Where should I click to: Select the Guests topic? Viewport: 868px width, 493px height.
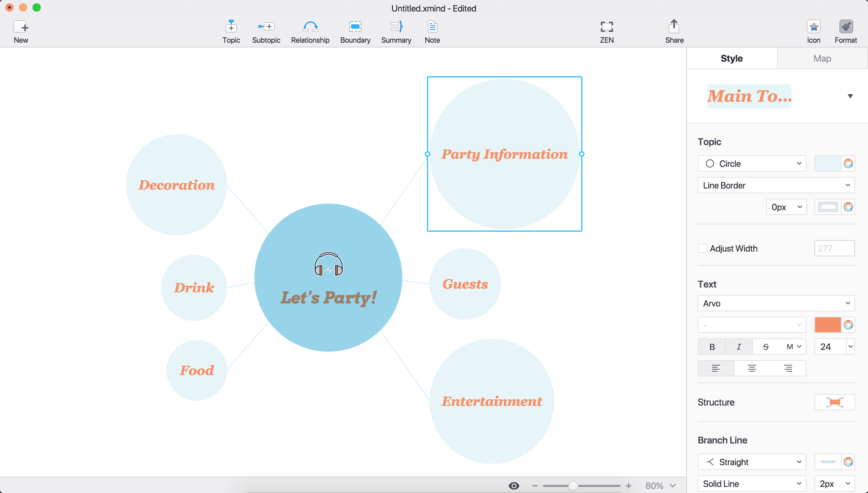click(465, 284)
